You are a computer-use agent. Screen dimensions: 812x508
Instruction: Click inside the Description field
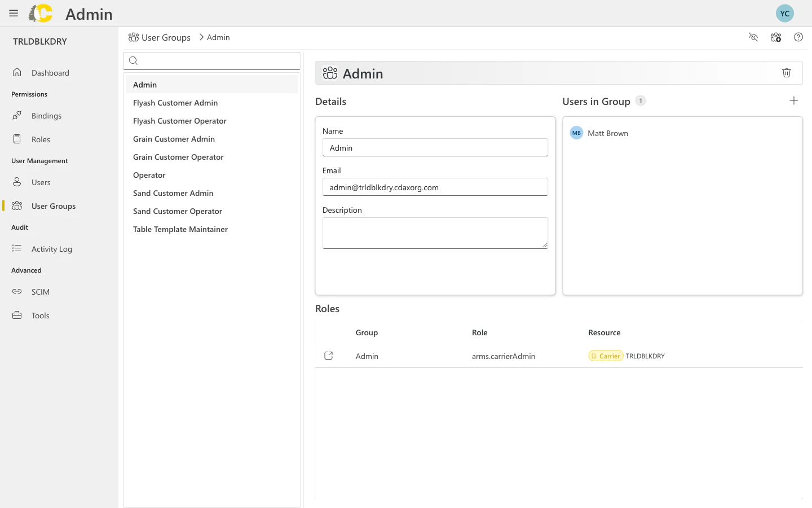pos(435,233)
